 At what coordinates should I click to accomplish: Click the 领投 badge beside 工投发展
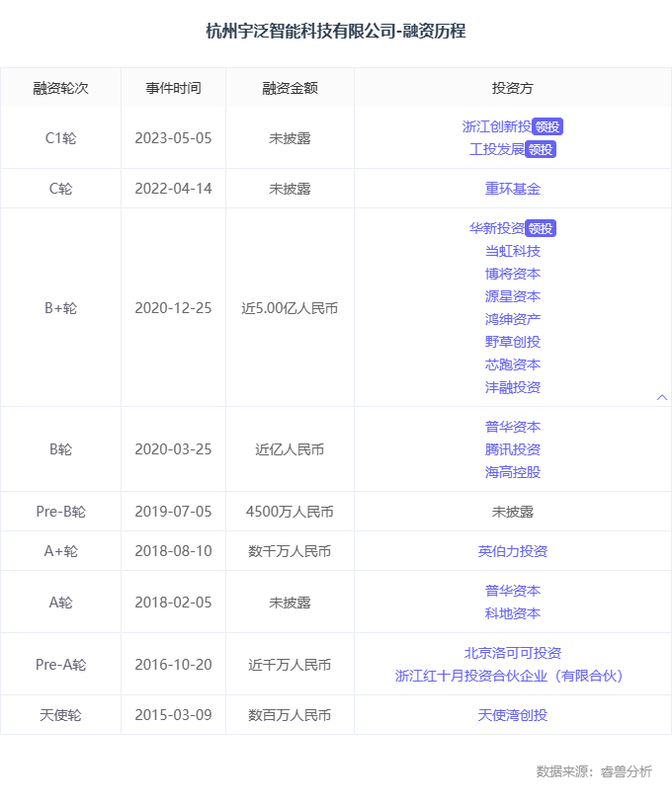541,150
